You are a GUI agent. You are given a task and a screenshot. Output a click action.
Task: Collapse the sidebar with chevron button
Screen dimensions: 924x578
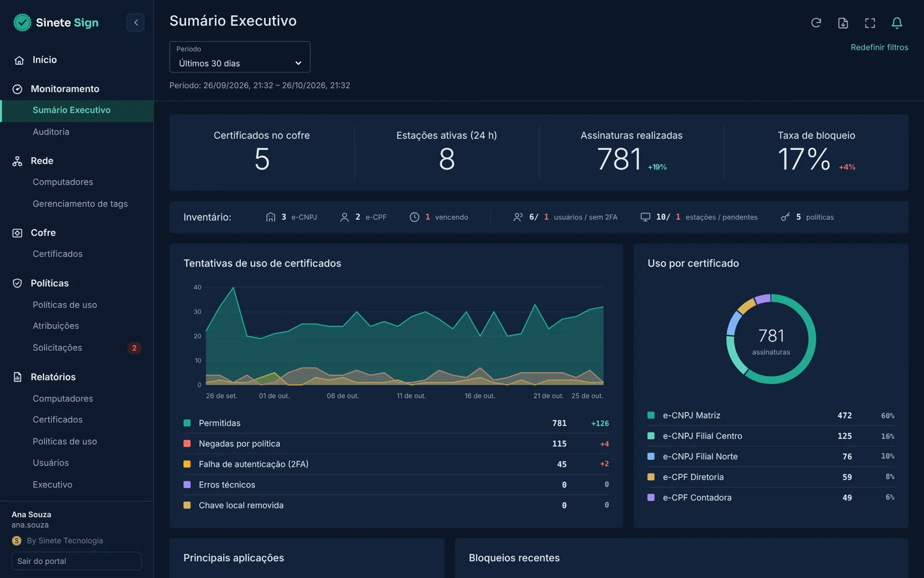(x=136, y=22)
